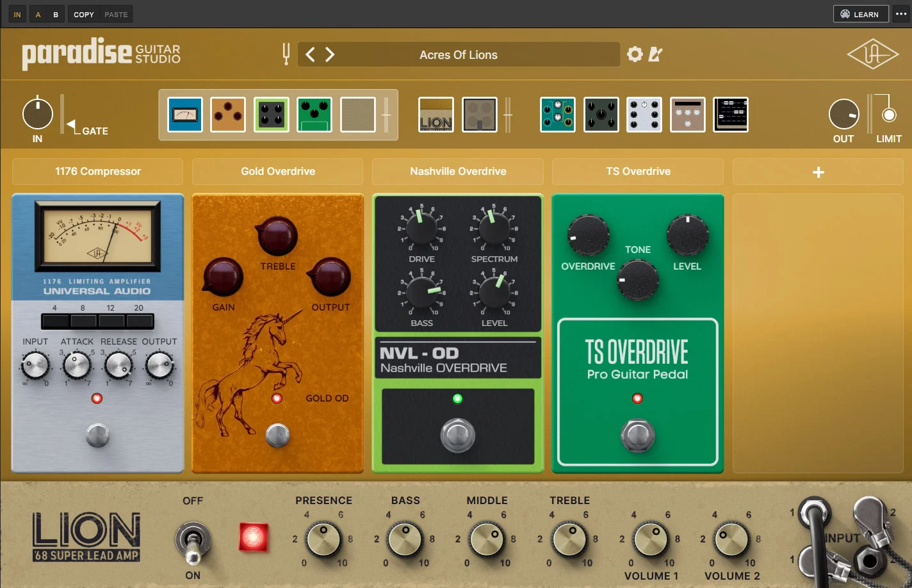Select the Lion amp thumbnail icon
Viewport: 912px width, 588px height.
[436, 115]
